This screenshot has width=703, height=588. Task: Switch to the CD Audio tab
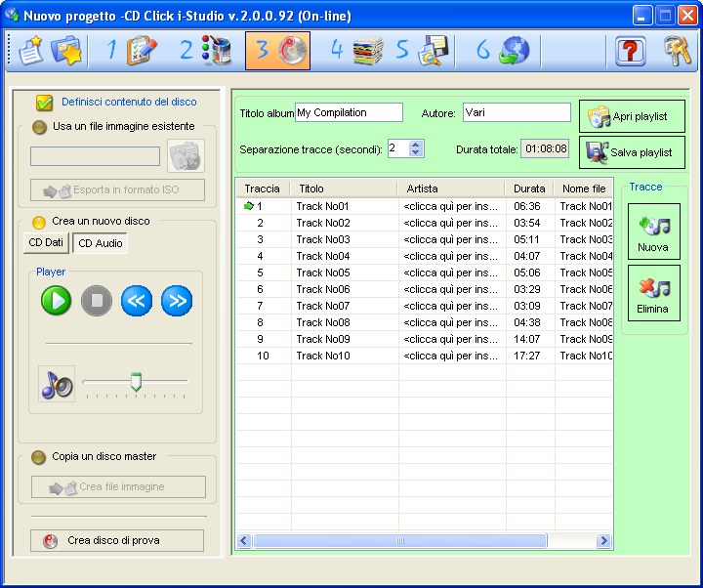point(101,243)
